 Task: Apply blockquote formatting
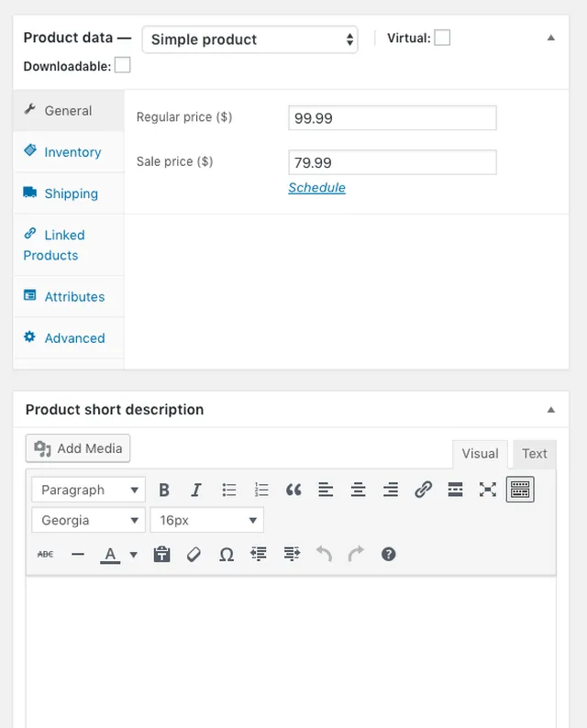point(293,490)
